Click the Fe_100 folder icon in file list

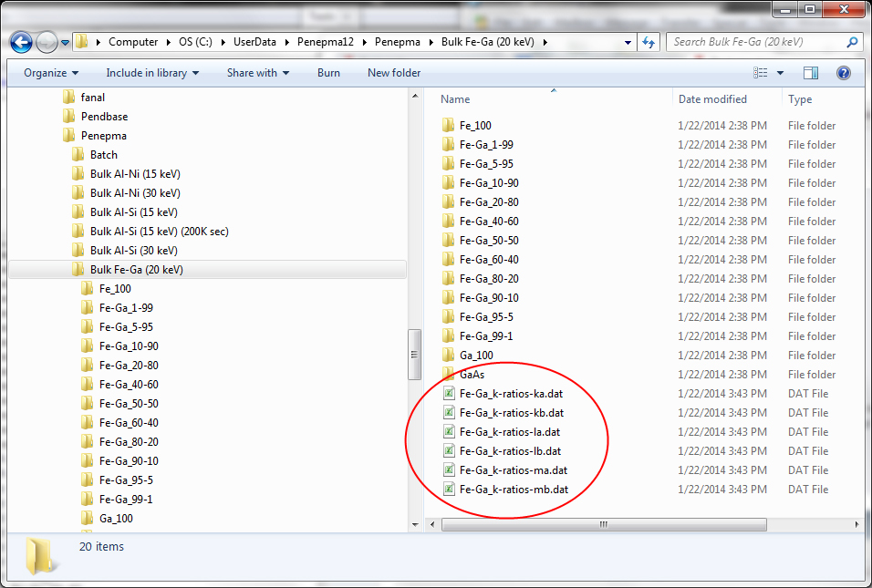pyautogui.click(x=448, y=126)
